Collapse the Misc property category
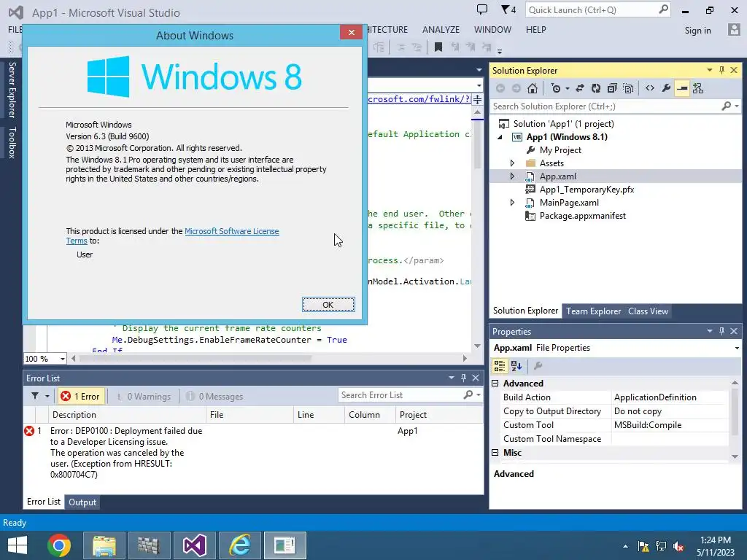Image resolution: width=747 pixels, height=560 pixels. tap(495, 452)
